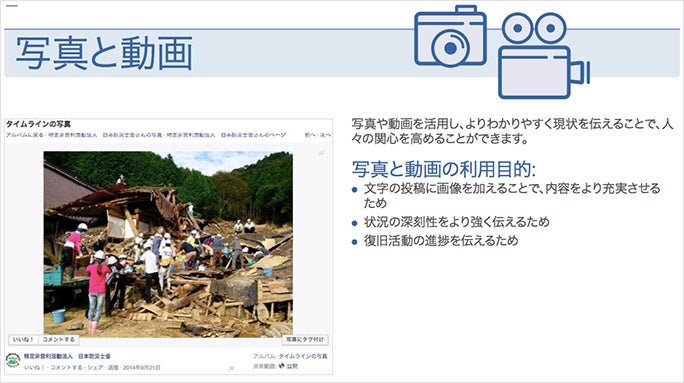
Task: Select the タイムラインの写真 heading above photo
Action: [38, 124]
